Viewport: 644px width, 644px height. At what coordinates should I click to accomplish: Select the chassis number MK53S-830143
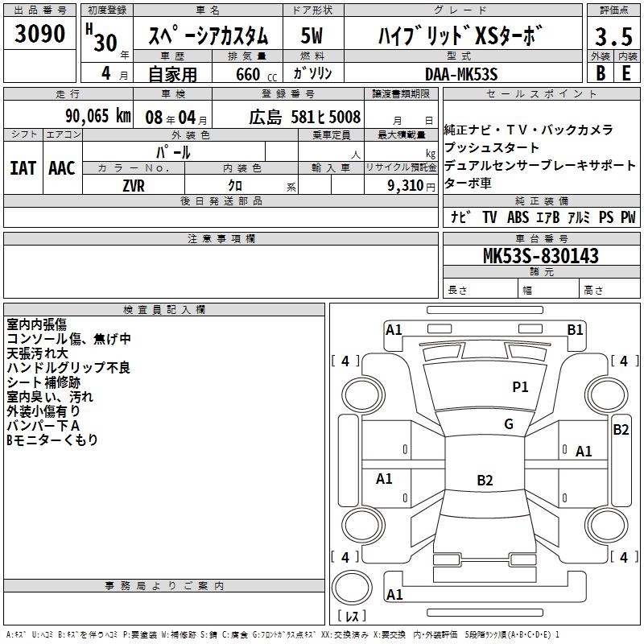(541, 256)
